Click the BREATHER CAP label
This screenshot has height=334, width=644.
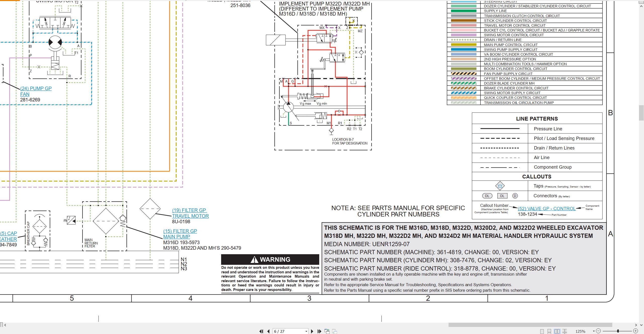click(28, 233)
